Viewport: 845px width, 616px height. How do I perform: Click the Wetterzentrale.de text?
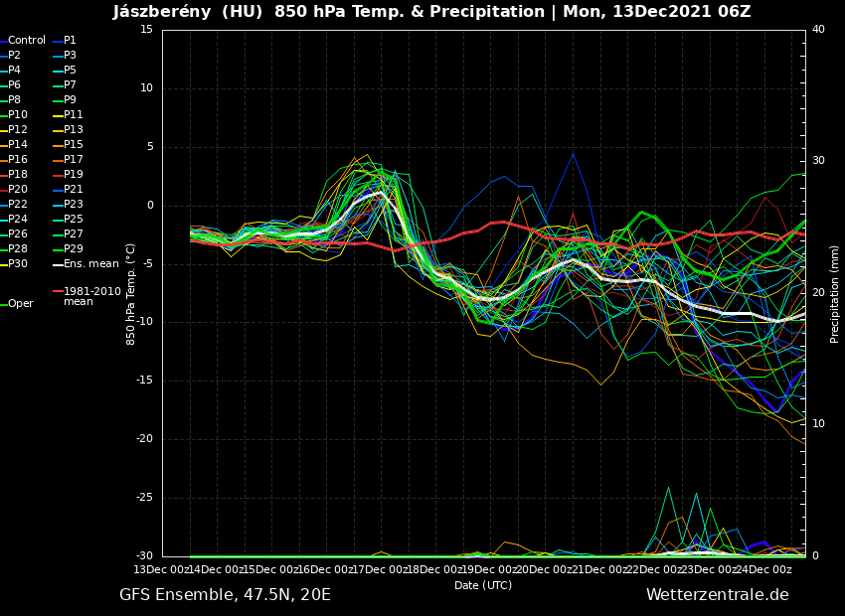coord(717,595)
